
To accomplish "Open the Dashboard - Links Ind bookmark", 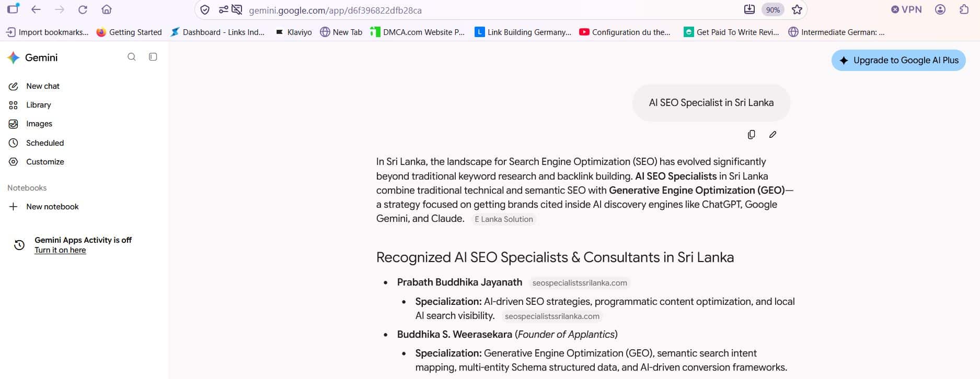I will tap(217, 32).
